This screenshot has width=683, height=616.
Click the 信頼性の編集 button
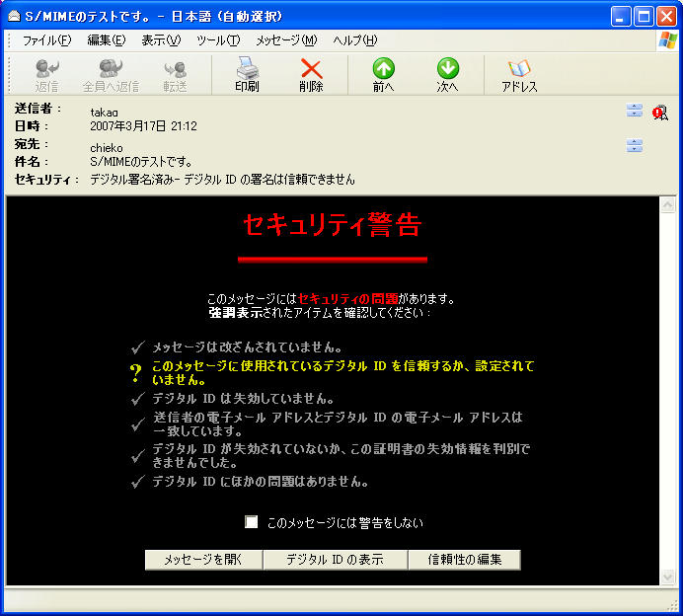tap(464, 560)
